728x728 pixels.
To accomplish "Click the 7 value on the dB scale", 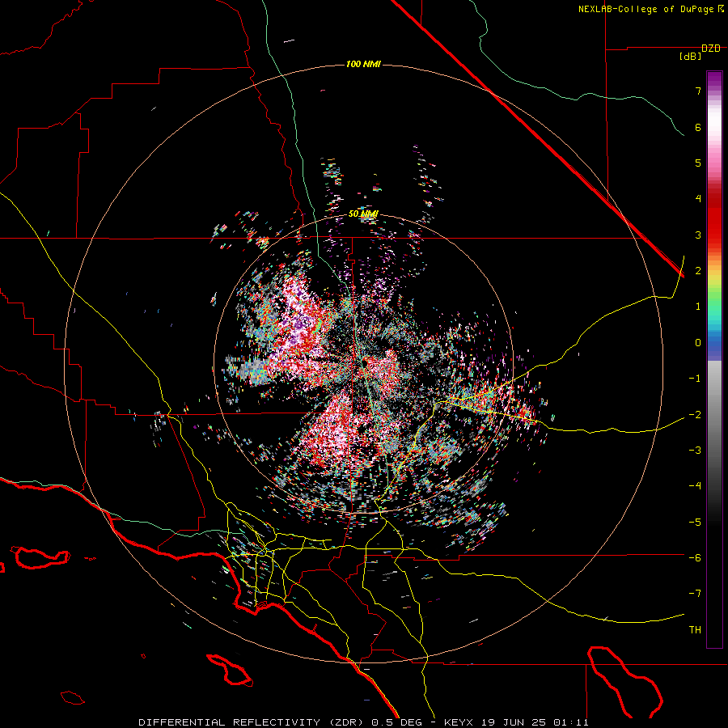I will [698, 91].
